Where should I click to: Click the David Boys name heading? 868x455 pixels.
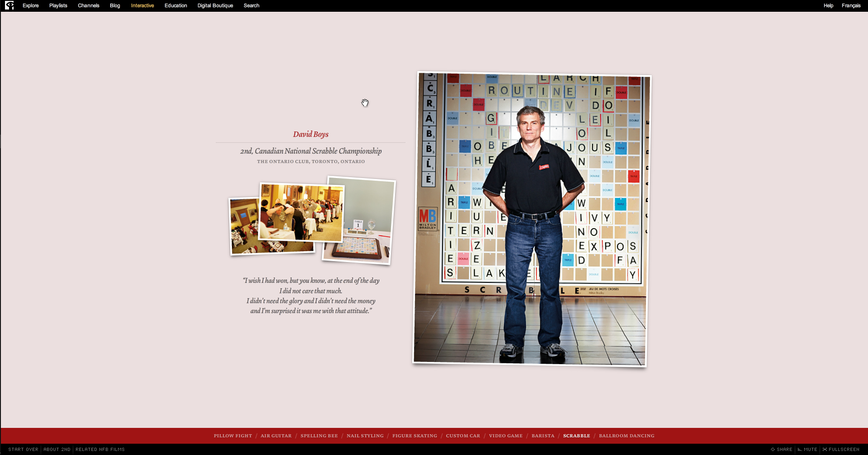point(311,134)
